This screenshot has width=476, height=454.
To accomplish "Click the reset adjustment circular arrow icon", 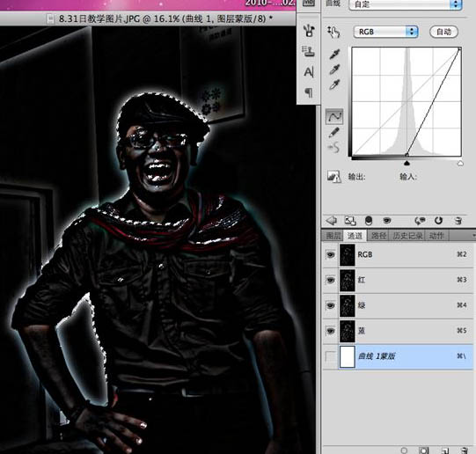I will 438,221.
